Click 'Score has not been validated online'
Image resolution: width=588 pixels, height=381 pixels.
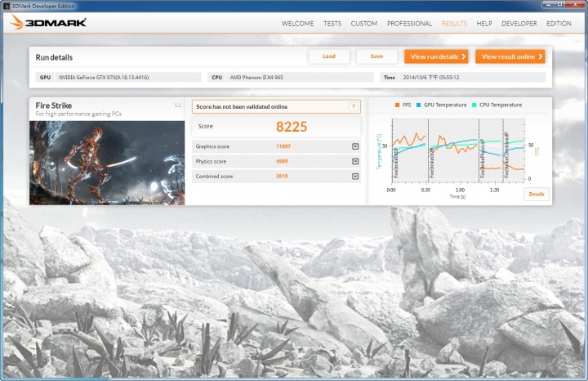coord(242,106)
